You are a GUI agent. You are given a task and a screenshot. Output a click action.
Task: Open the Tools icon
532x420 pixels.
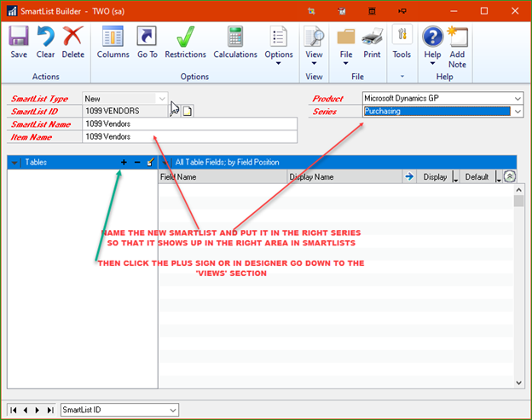click(402, 34)
